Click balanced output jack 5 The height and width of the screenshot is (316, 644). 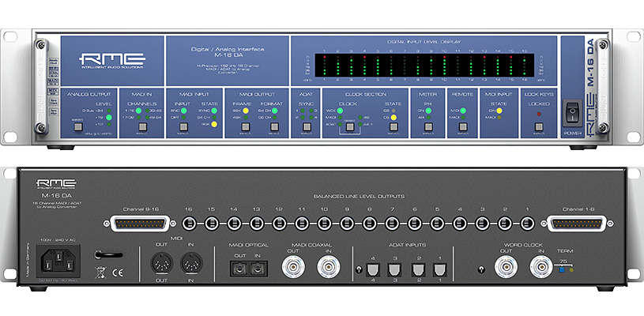(437, 224)
